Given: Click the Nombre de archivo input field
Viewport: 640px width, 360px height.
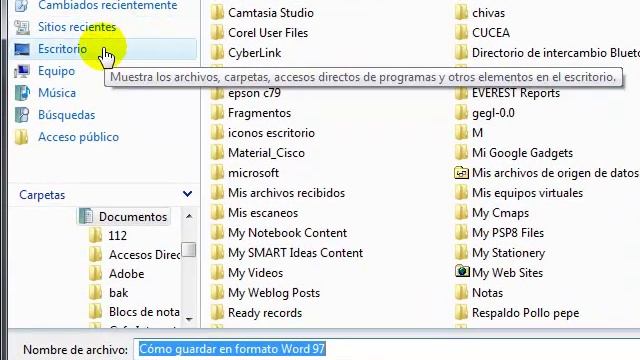Looking at the screenshot, I should [x=387, y=349].
